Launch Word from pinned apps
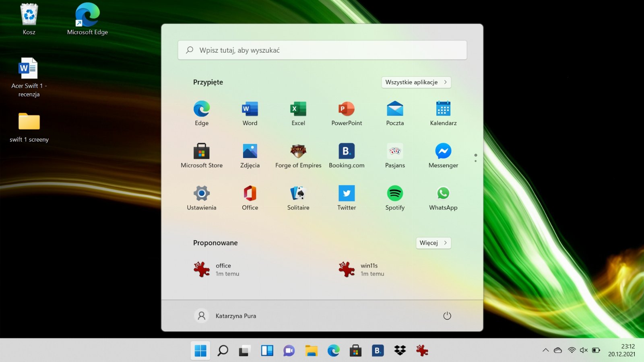The height and width of the screenshot is (362, 644). 250,113
